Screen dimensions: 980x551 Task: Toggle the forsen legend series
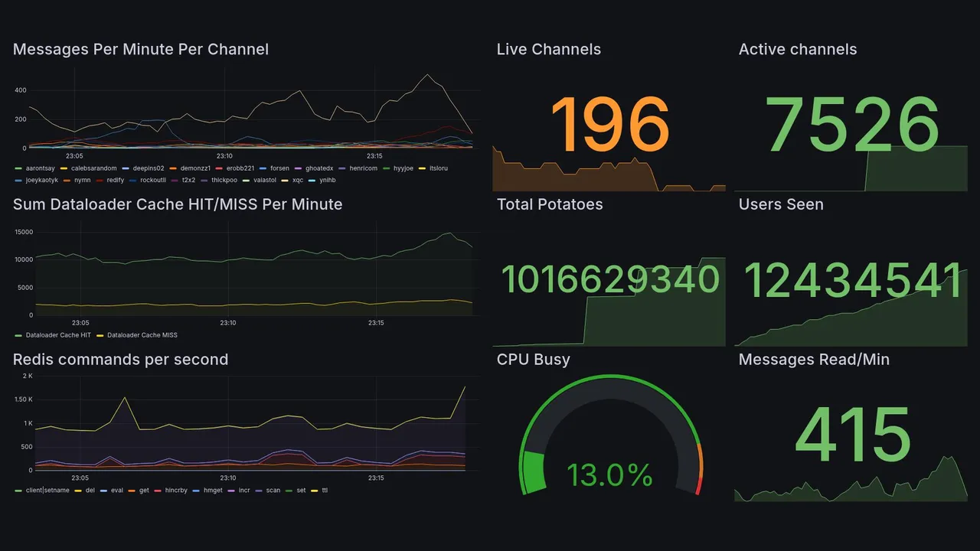(280, 168)
